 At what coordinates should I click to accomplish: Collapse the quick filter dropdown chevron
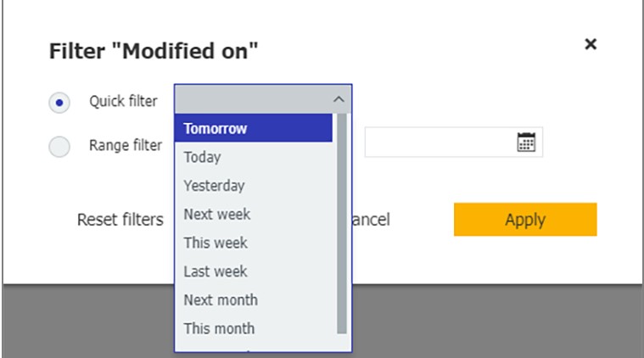pyautogui.click(x=339, y=99)
